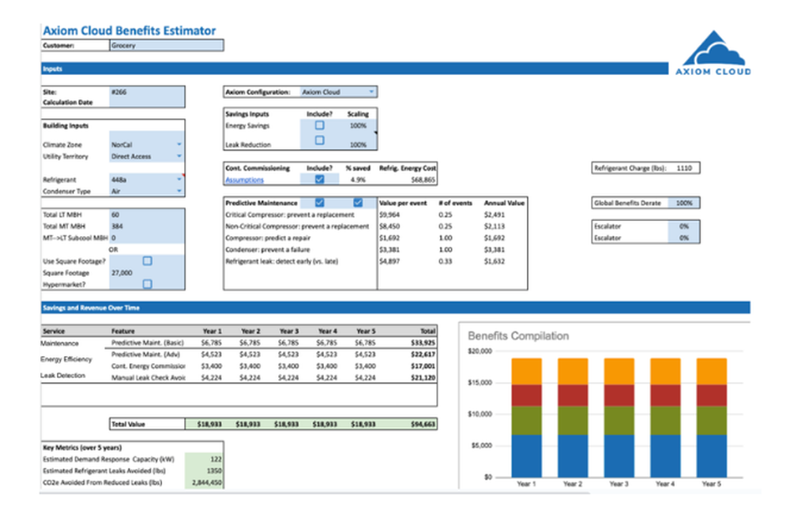Select the Leak Reduction scaling 100% cell
Image resolution: width=790 pixels, height=532 pixels.
tap(358, 144)
